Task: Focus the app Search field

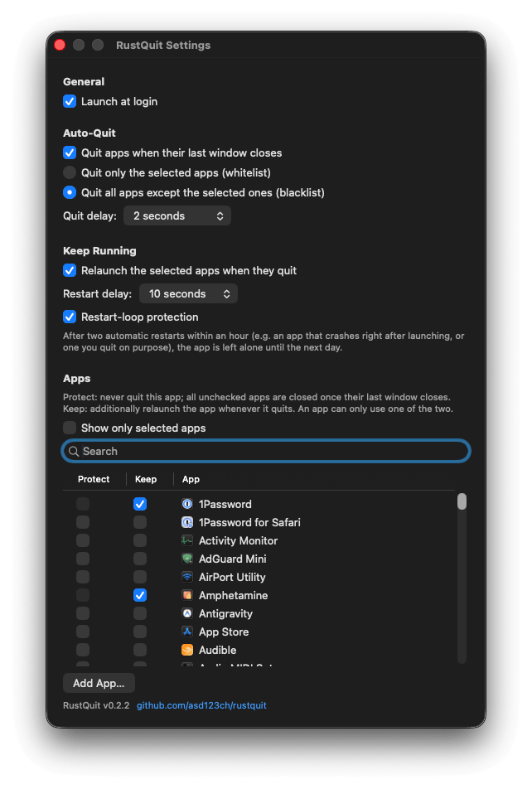Action: pyautogui.click(x=266, y=451)
